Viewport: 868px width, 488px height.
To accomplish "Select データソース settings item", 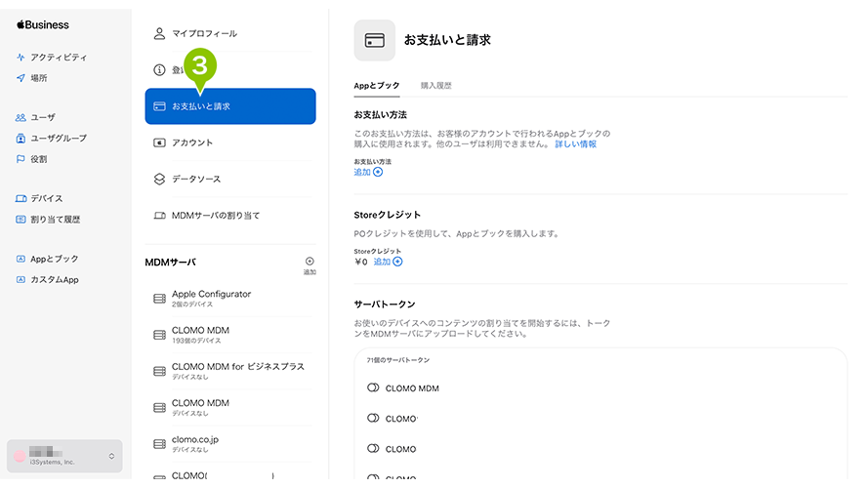I will (230, 180).
